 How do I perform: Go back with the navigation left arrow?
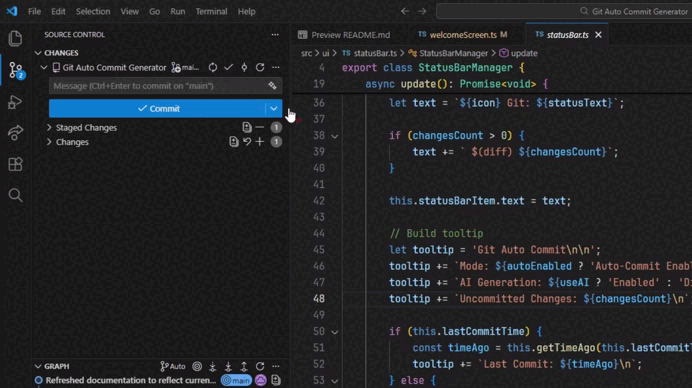tap(405, 11)
